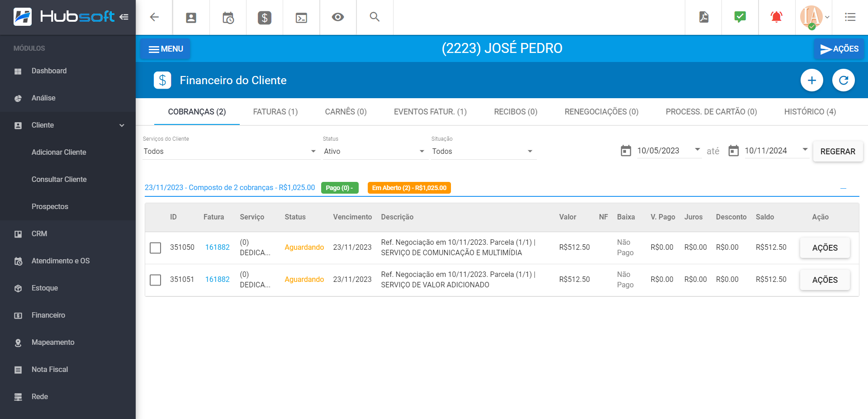The width and height of the screenshot is (868, 419).
Task: Open fatura 161882 link for charge 351050
Action: tap(218, 248)
